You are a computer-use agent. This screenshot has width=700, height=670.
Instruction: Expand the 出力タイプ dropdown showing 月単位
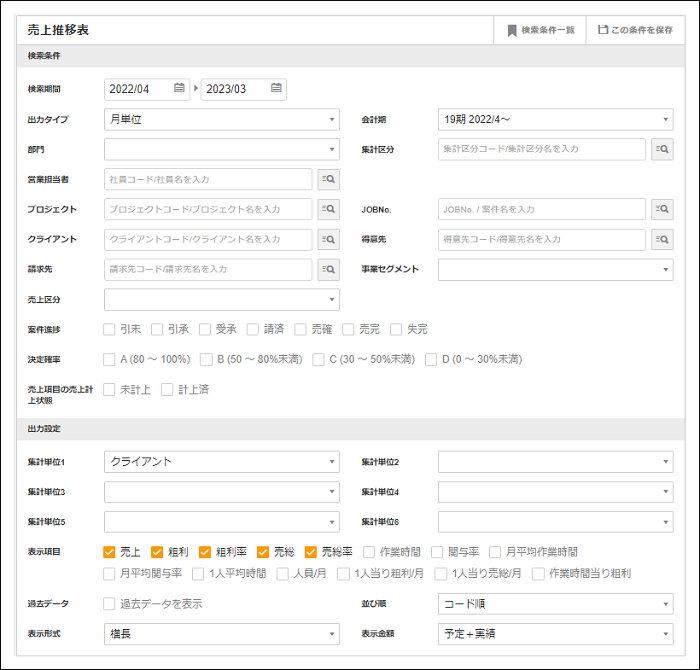click(221, 119)
